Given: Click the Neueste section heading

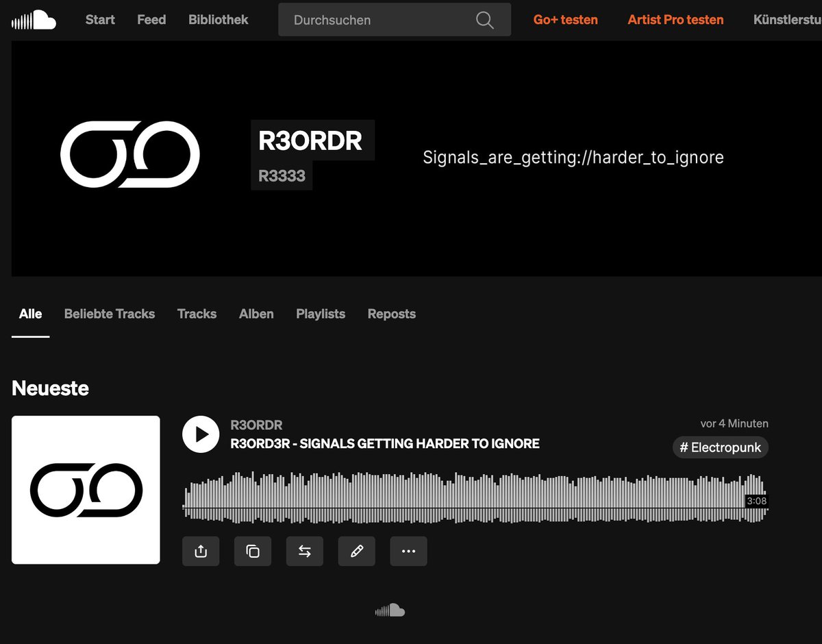Looking at the screenshot, I should point(50,388).
